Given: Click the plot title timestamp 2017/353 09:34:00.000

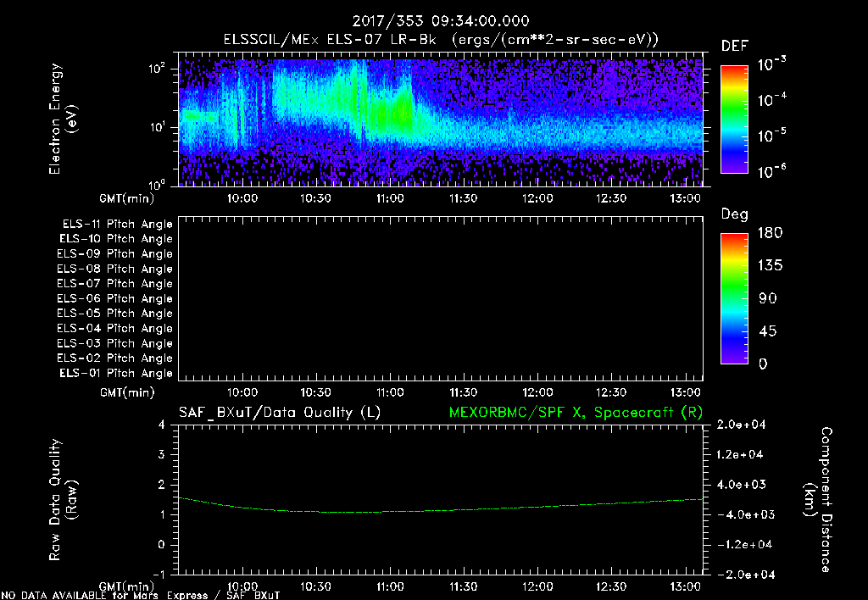Looking at the screenshot, I should point(441,21).
